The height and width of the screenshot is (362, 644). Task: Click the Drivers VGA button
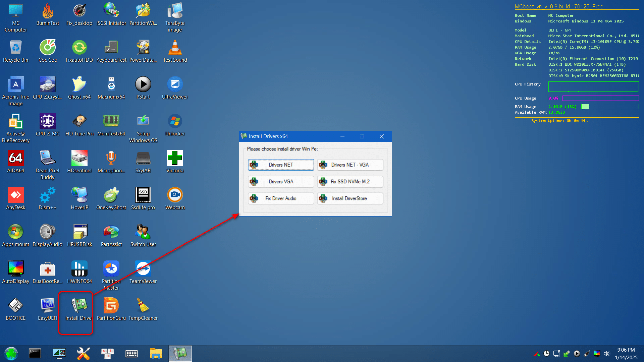280,181
